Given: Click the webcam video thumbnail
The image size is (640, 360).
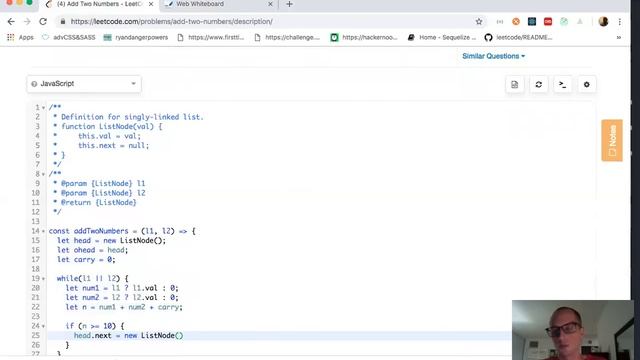Looking at the screenshot, I should (x=573, y=330).
